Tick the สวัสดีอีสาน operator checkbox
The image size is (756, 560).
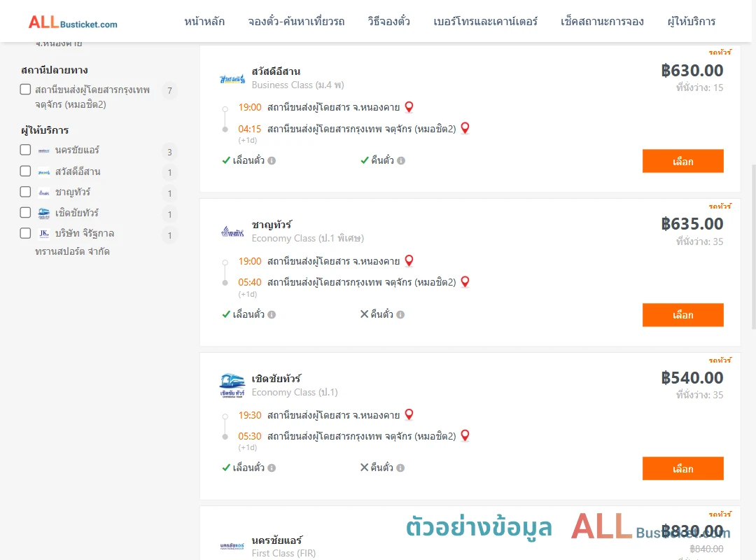[26, 171]
